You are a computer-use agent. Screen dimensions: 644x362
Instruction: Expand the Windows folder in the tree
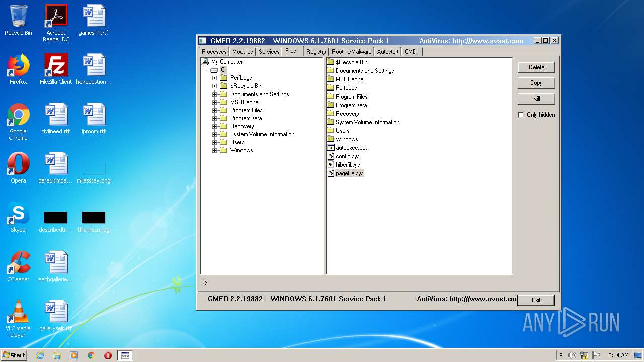[x=214, y=150]
